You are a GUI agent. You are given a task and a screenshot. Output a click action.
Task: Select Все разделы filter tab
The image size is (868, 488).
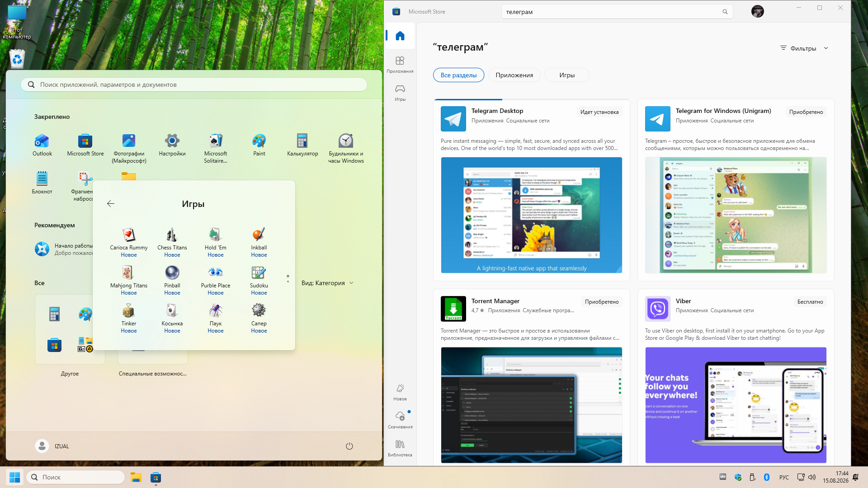click(x=458, y=75)
